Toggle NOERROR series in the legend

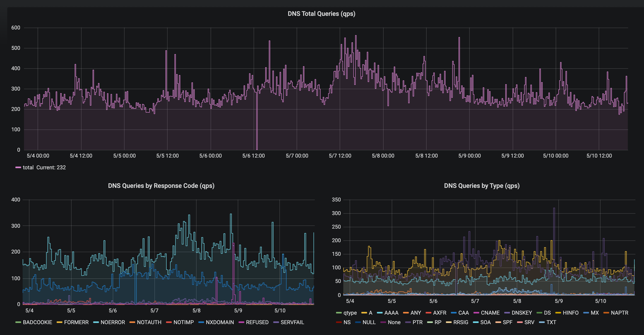click(113, 322)
